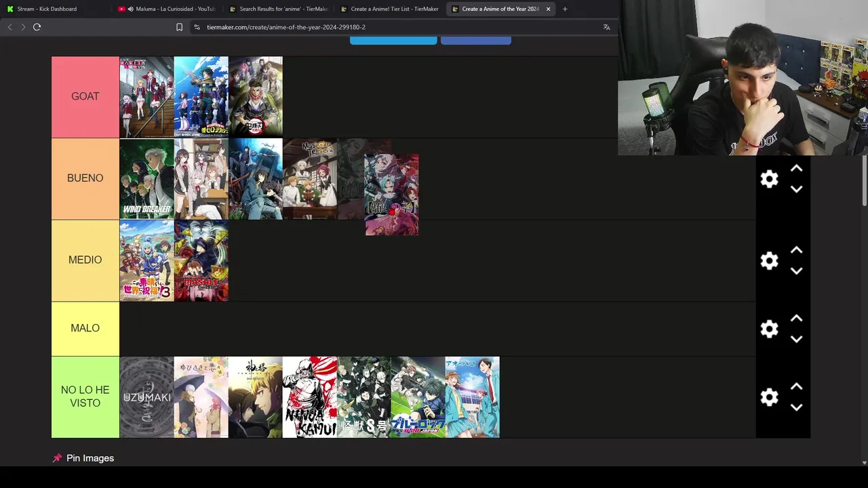Click the yellow MALO tier label
The image size is (868, 488).
point(85,329)
